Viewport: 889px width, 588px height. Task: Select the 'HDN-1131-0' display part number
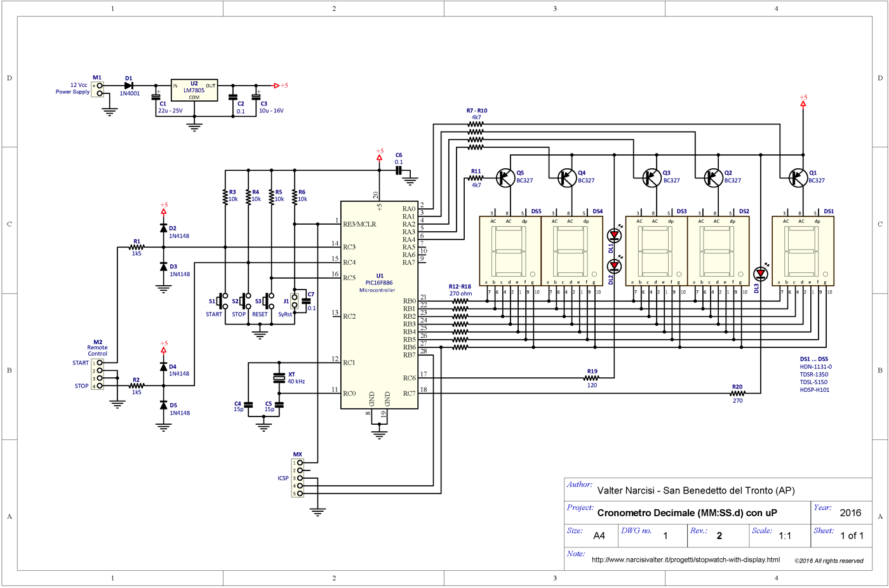pyautogui.click(x=815, y=367)
